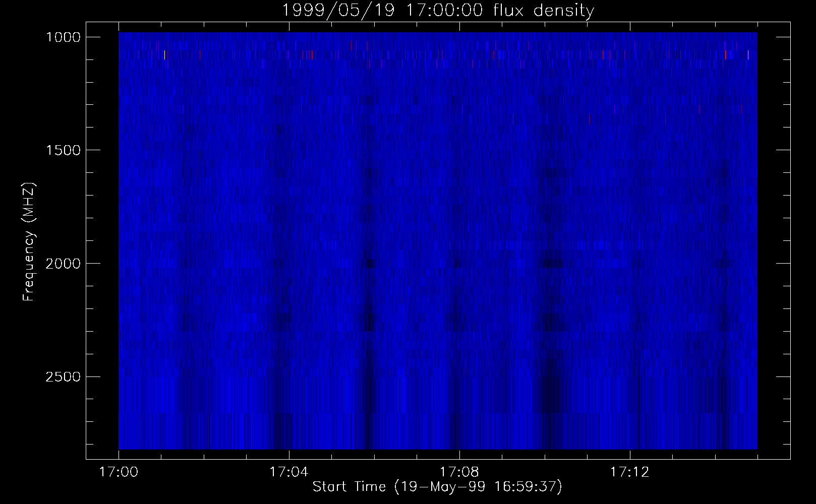Click the 'Frequency (MHZ)' axis label

coord(28,242)
